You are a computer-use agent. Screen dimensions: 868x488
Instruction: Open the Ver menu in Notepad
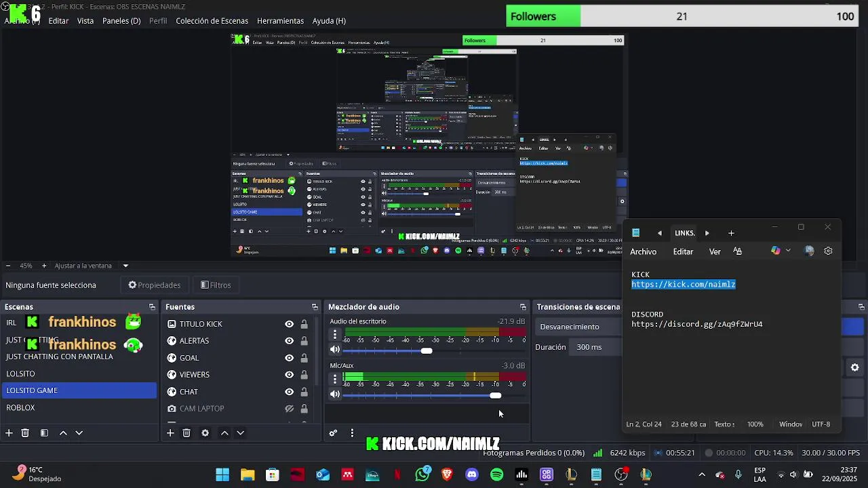(715, 251)
